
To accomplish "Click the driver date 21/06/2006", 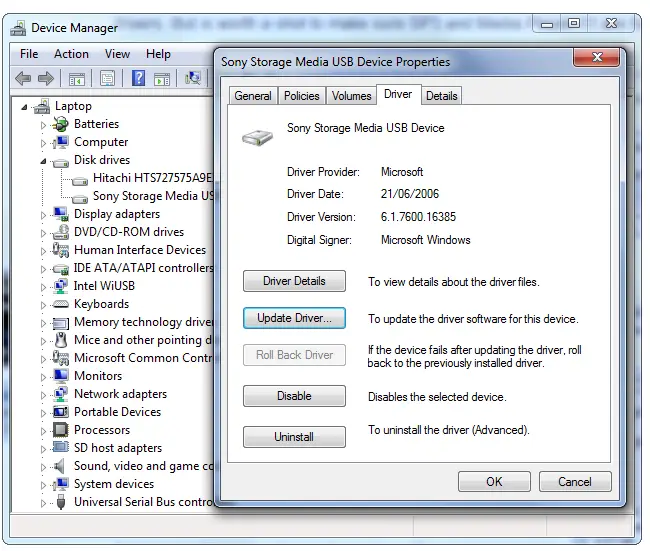I will [x=410, y=194].
